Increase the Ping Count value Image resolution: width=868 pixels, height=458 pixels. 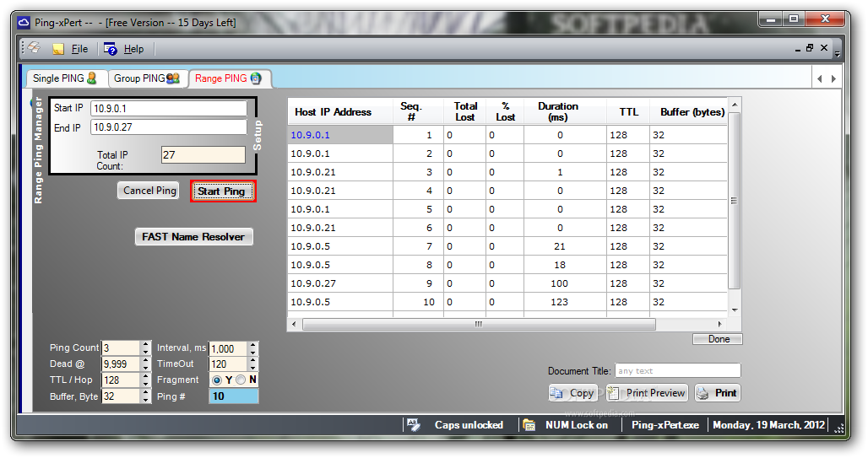[145, 345]
